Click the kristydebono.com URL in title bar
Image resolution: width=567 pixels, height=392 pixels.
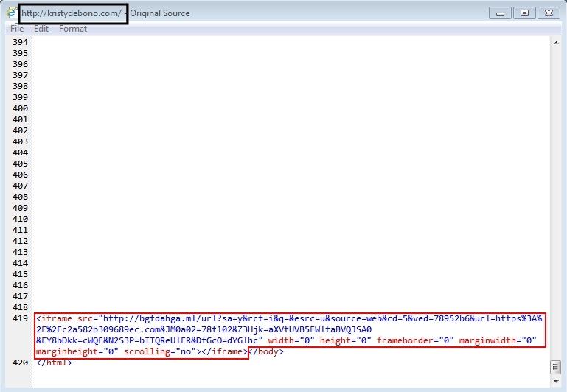click(x=72, y=13)
